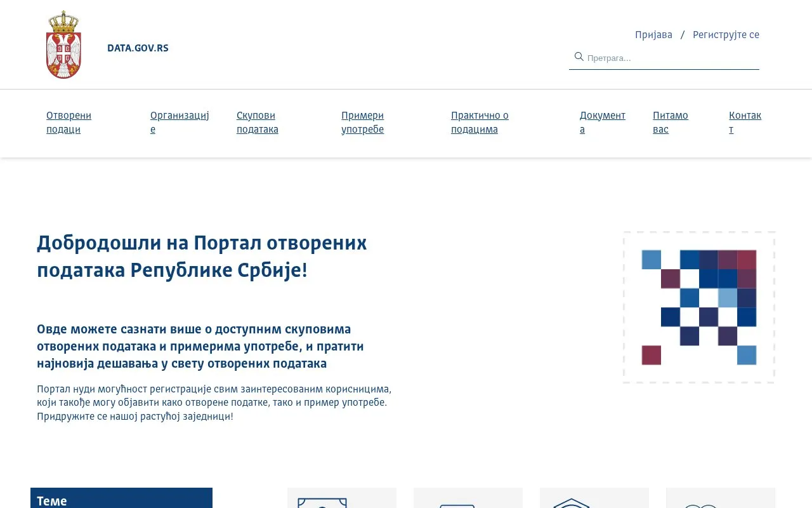The image size is (812, 508).
Task: Click the Добродошли на Портал welcome heading
Action: pyautogui.click(x=202, y=256)
